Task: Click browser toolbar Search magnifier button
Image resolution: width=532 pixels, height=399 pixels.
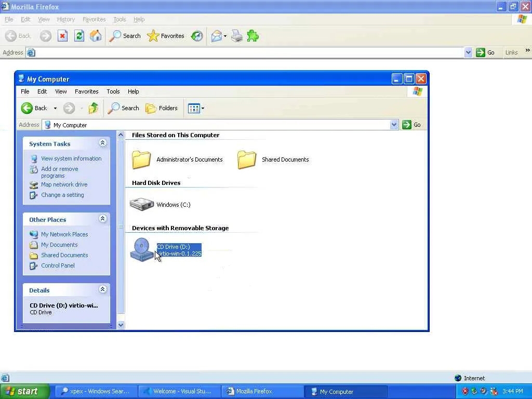Action: (125, 36)
